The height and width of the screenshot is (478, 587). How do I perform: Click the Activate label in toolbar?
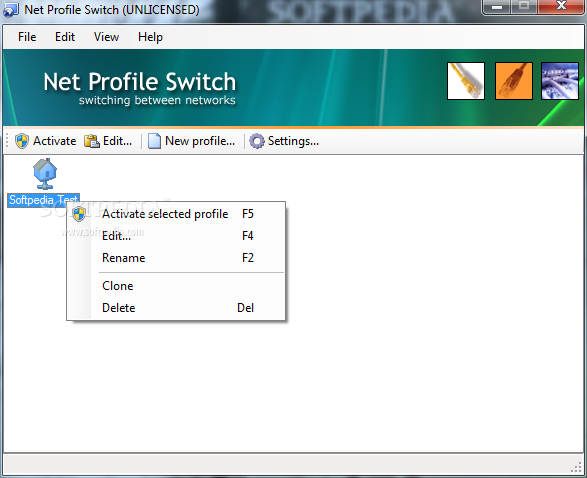click(x=55, y=141)
